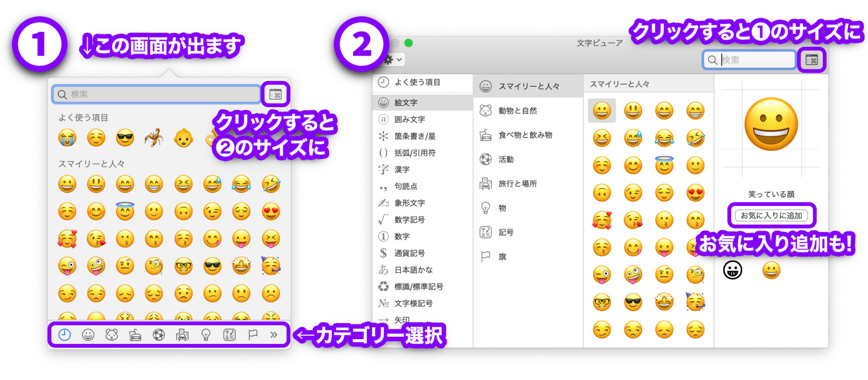Show more categories via the double-chevron icon

coord(274,335)
